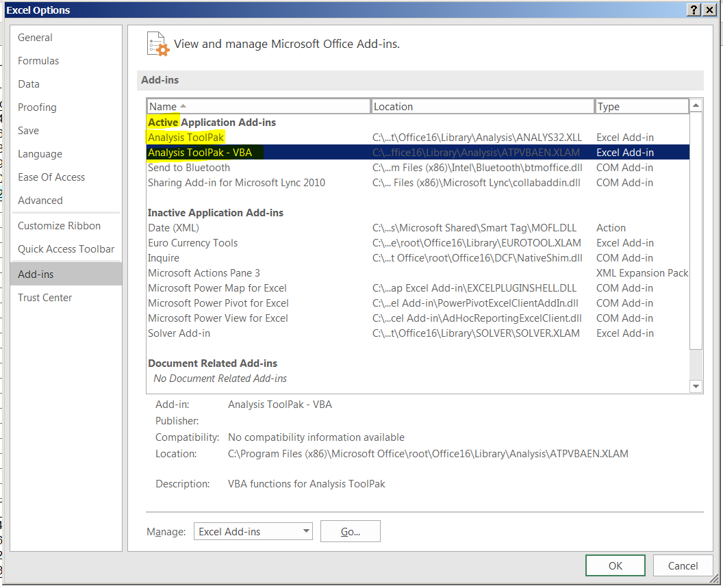Select Sharing Add-in for Microsoft Lync 2010
The width and height of the screenshot is (723, 588).
(418, 183)
